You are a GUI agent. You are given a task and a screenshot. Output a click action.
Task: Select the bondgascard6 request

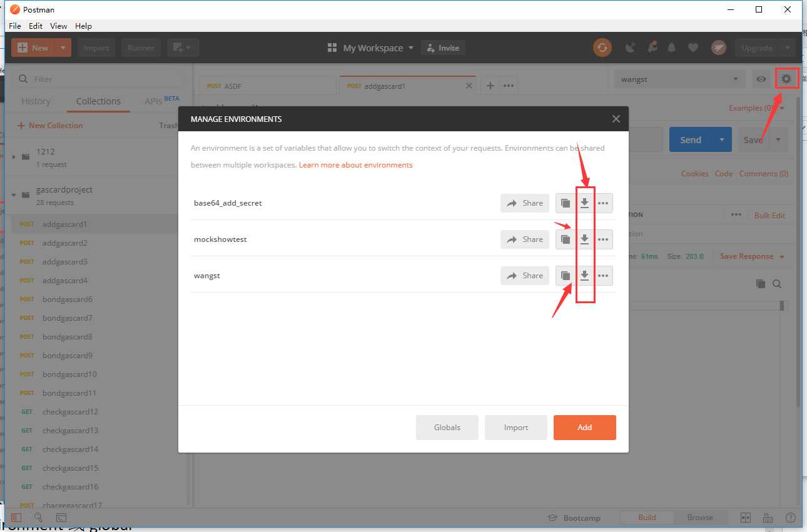coord(97,299)
